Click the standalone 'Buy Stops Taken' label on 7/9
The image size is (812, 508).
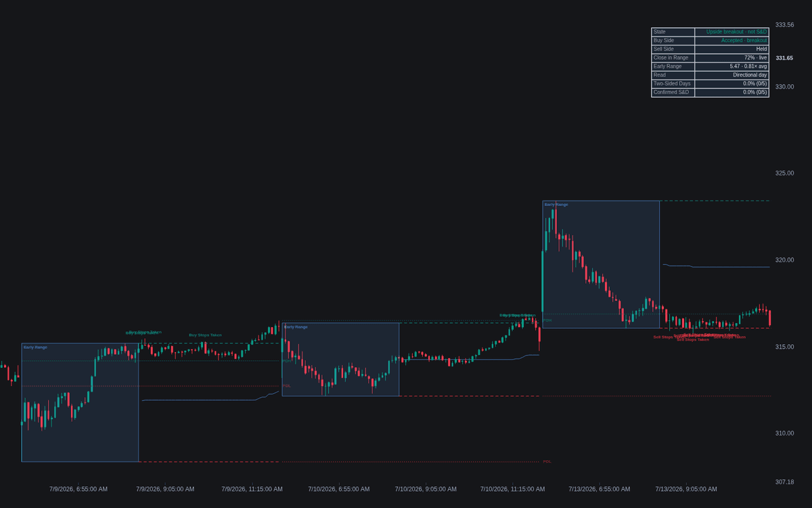[x=205, y=335]
